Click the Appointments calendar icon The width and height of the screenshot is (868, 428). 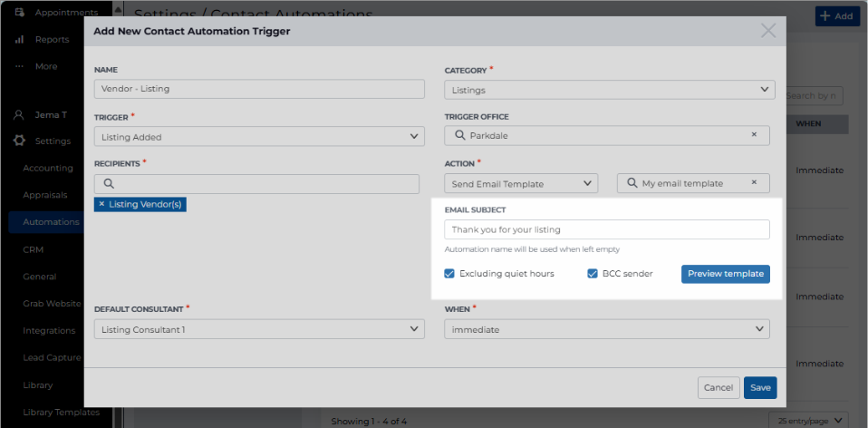(x=19, y=12)
